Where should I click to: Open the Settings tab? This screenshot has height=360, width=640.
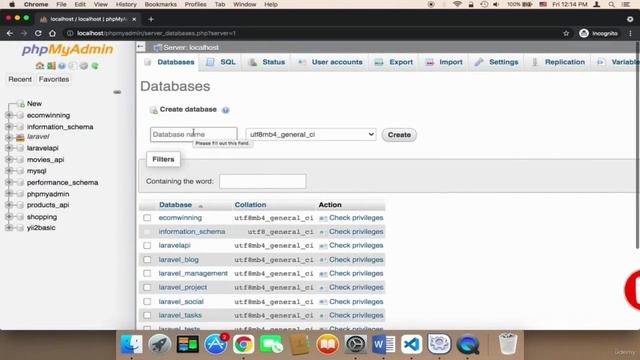497,62
